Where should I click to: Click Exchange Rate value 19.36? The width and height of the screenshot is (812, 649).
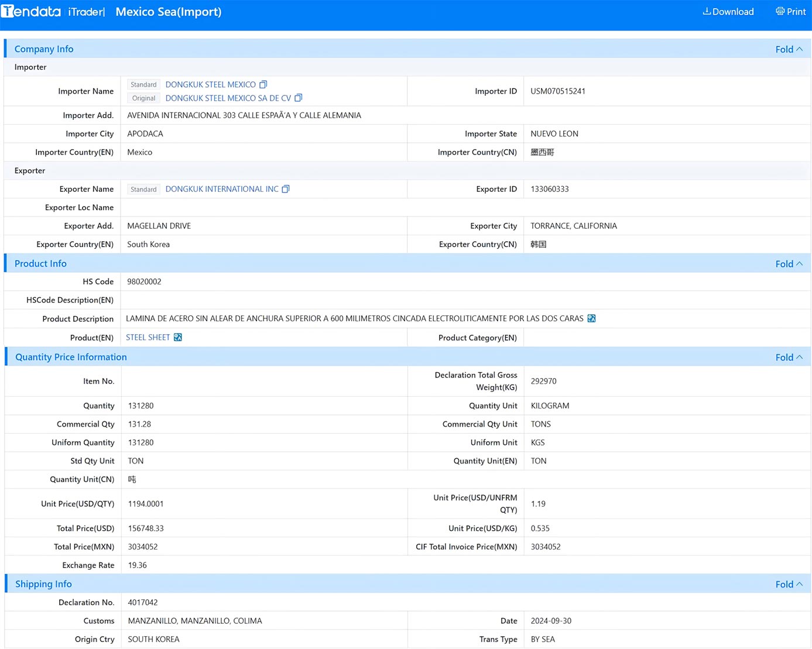point(138,565)
